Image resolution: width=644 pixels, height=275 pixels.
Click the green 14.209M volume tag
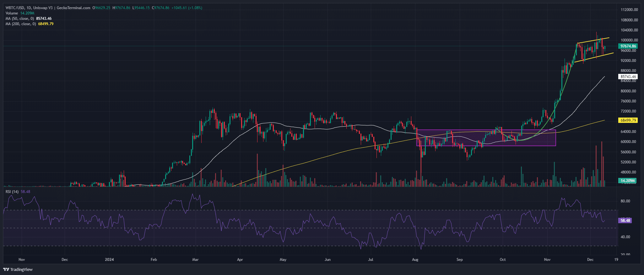point(627,181)
